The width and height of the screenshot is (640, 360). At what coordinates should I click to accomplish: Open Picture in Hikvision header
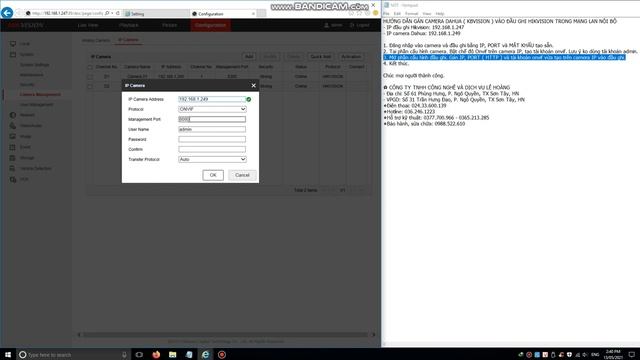(x=169, y=25)
